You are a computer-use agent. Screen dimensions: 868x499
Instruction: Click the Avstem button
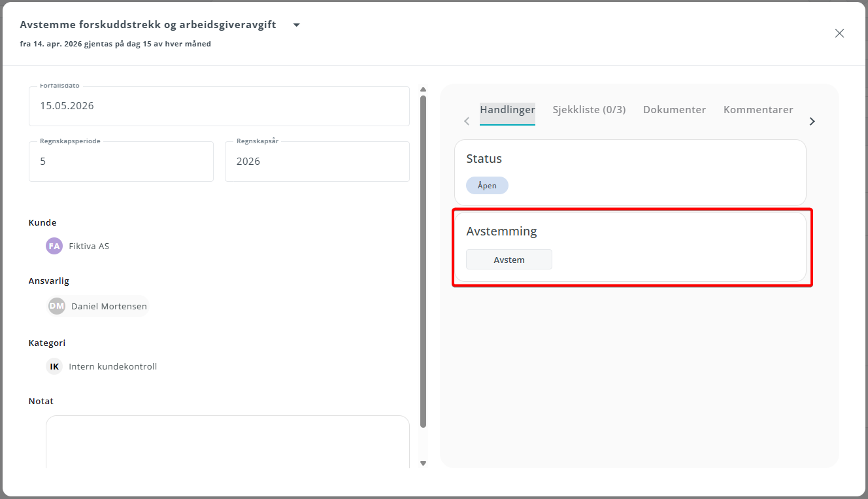(x=509, y=260)
